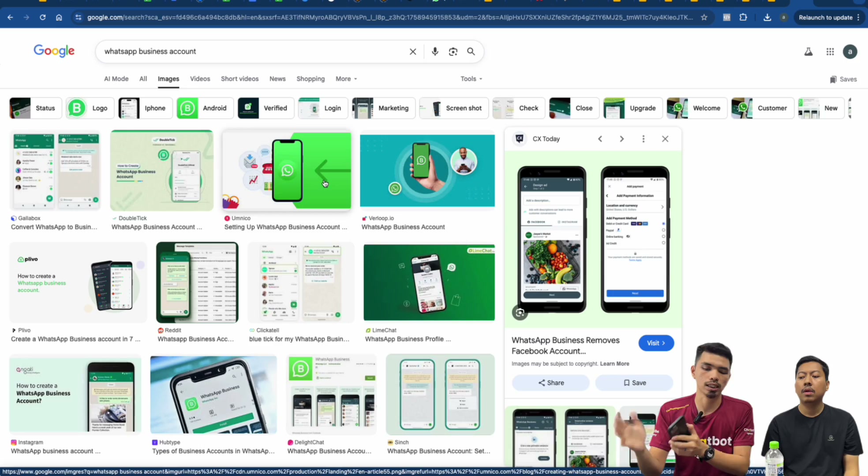868x476 pixels.
Task: Search by image with Google Lens icon
Action: point(453,52)
